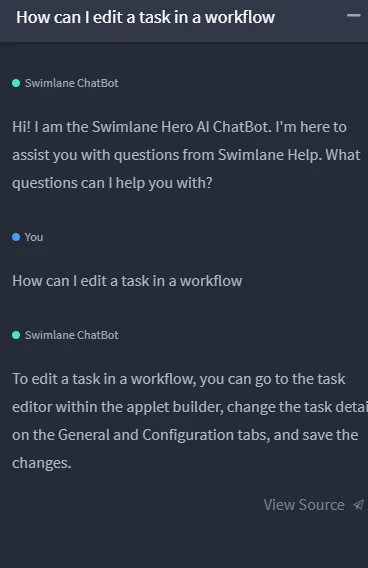Click the answer line starting with To edit
The width and height of the screenshot is (368, 568).
coord(179,379)
